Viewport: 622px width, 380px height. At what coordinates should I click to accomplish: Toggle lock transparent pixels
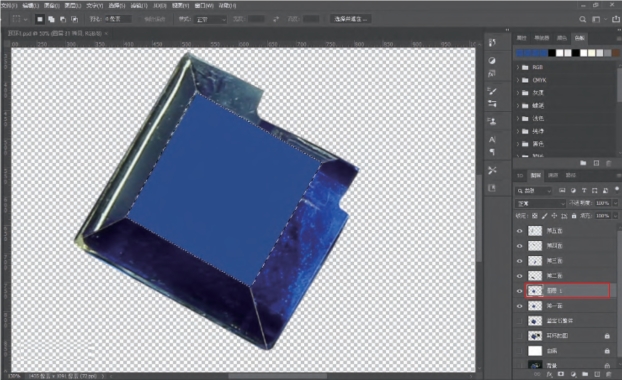(535, 216)
